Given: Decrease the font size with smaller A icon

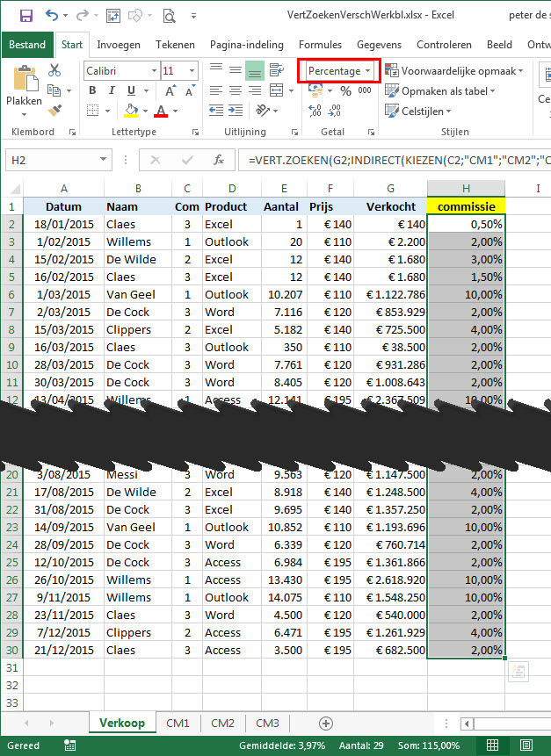Looking at the screenshot, I should 190,90.
